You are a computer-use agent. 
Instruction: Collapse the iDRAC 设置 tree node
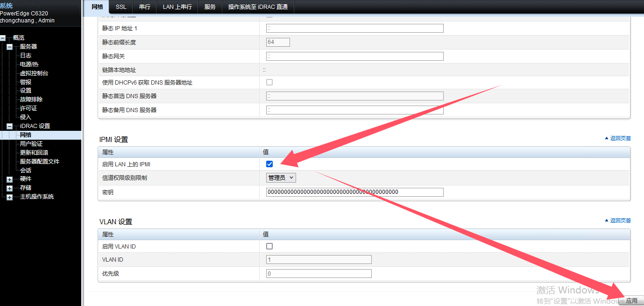pos(9,126)
